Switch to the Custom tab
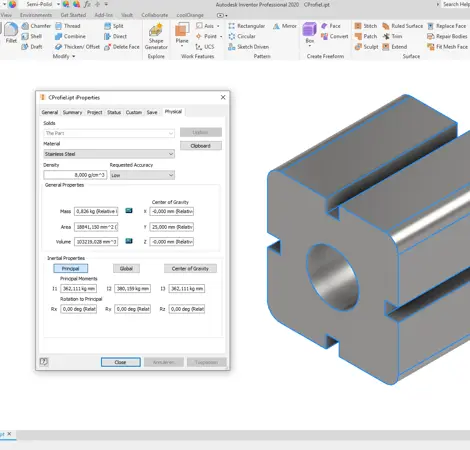The image size is (470, 450). (134, 112)
